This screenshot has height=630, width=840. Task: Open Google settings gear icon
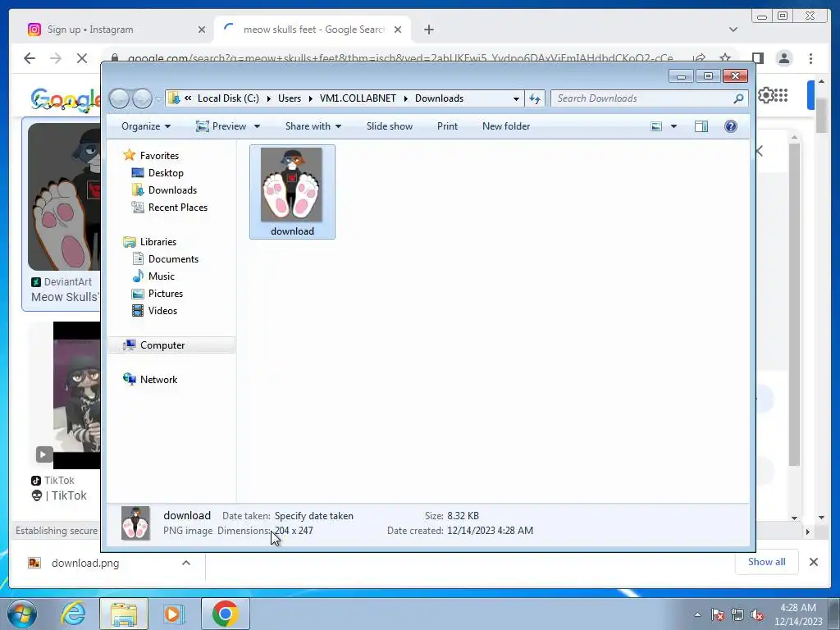click(765, 95)
